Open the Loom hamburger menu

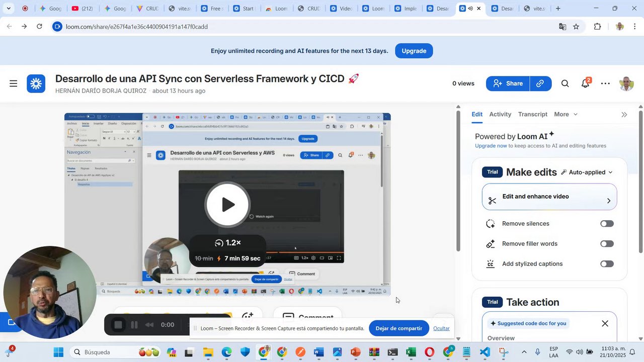pos(14,83)
